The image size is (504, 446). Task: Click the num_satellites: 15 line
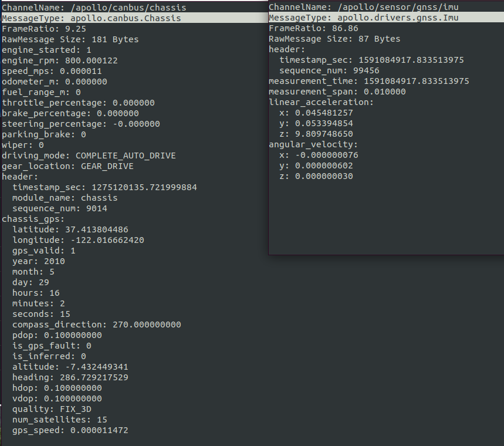point(60,420)
